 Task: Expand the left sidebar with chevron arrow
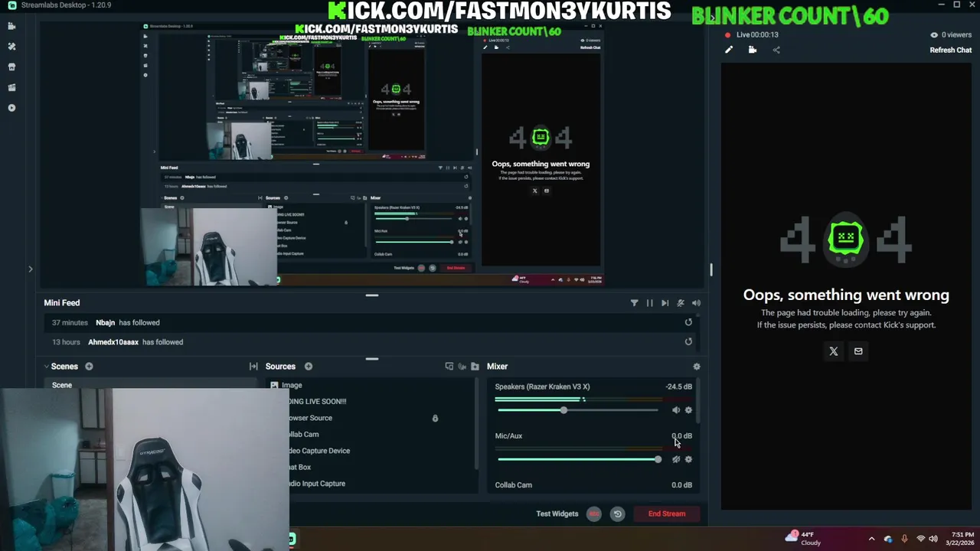coord(31,269)
